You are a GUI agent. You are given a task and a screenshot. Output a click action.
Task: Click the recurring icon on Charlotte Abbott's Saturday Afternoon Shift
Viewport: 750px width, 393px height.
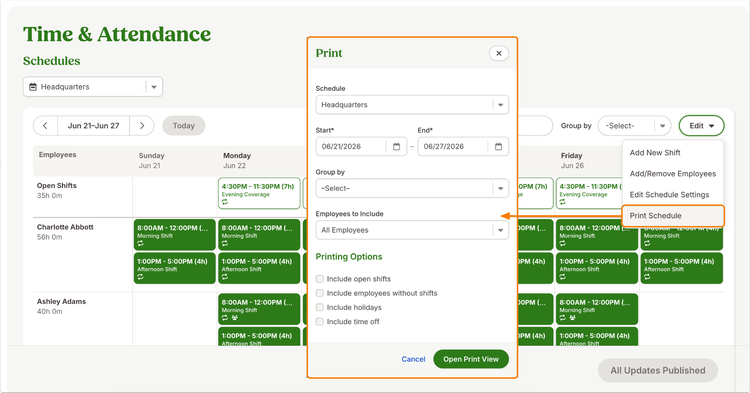[647, 277]
